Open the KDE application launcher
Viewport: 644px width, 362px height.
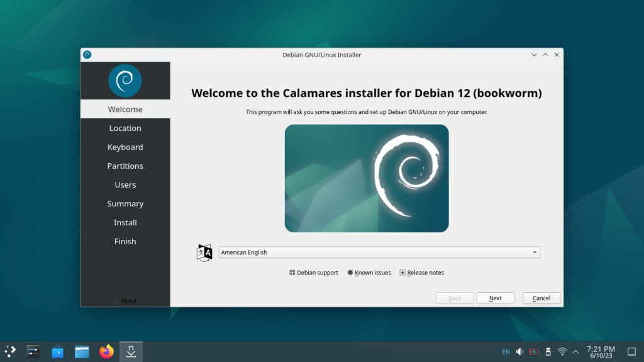(x=11, y=351)
